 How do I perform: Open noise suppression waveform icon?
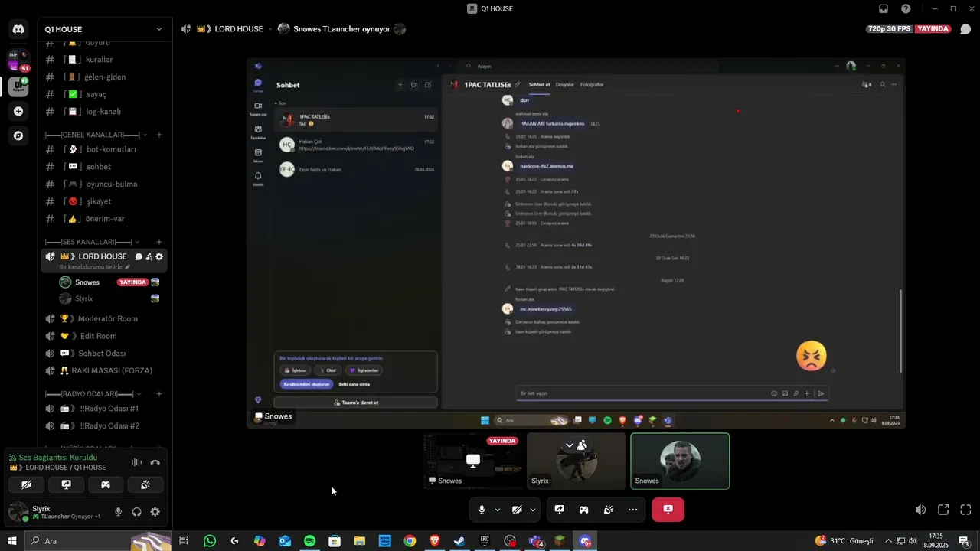(136, 462)
